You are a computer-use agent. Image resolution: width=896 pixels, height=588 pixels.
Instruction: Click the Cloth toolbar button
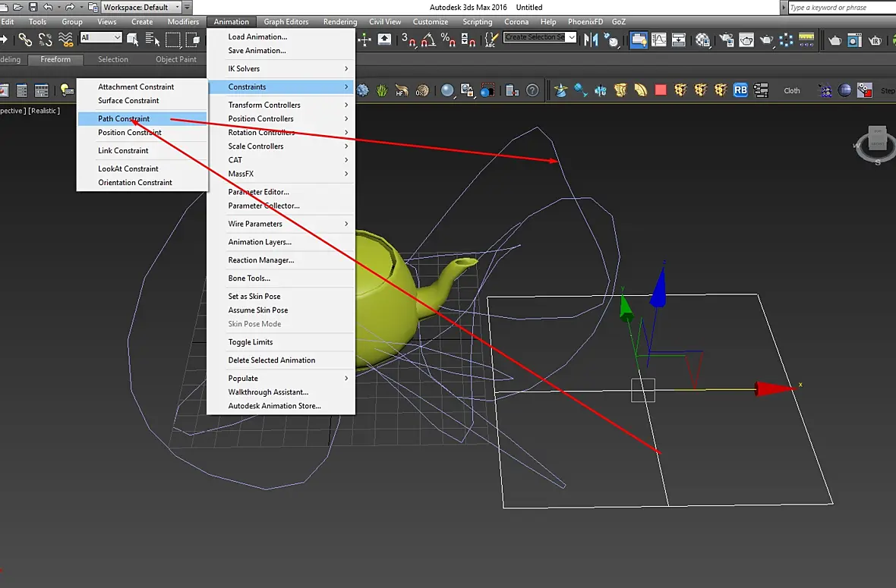(792, 91)
